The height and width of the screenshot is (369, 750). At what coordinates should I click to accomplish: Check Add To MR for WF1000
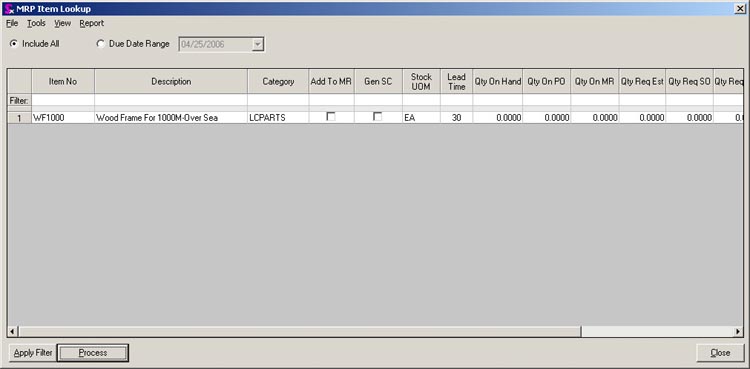[x=331, y=116]
